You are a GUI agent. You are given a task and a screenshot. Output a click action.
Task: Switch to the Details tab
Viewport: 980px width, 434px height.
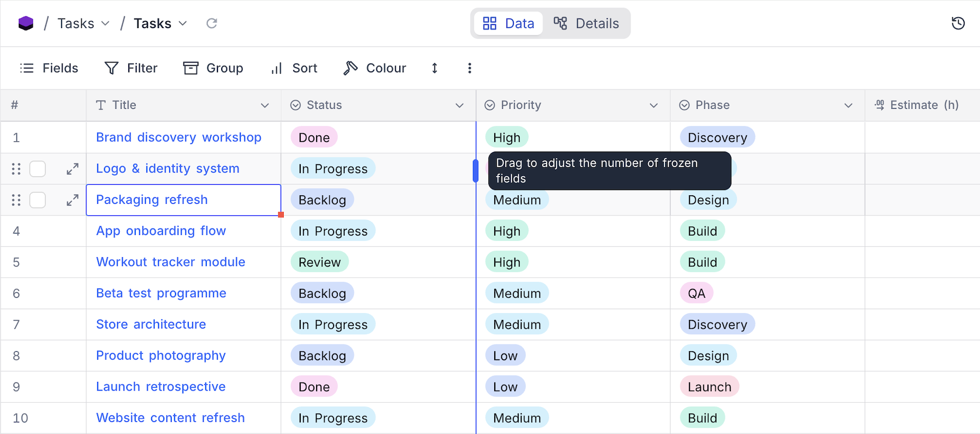pos(586,23)
